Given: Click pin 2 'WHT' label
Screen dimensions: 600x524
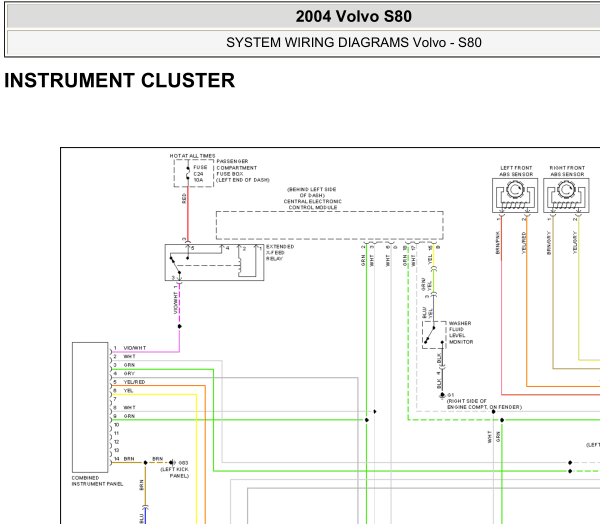Looking at the screenshot, I should click(x=129, y=356).
